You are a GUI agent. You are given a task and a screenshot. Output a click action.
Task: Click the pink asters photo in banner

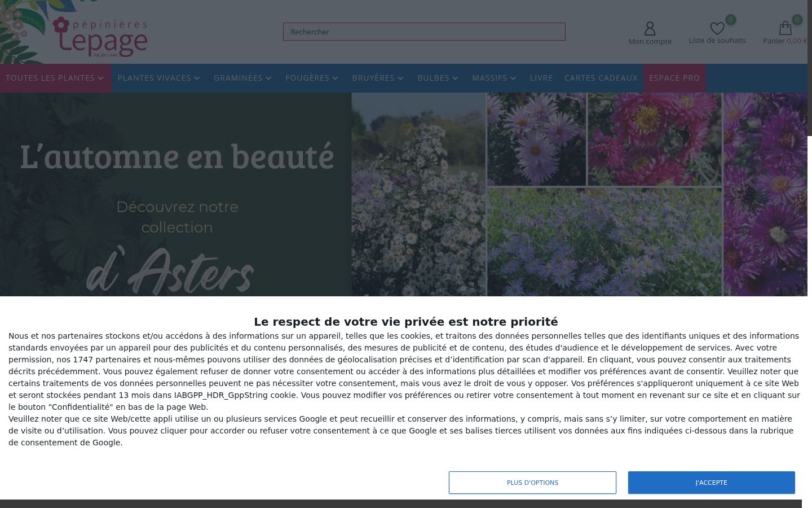tap(655, 139)
